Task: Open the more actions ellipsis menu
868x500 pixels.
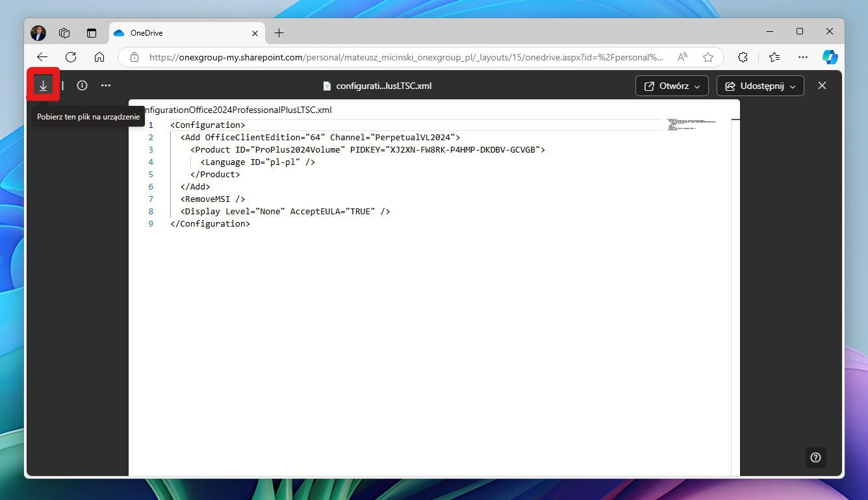Action: [106, 85]
